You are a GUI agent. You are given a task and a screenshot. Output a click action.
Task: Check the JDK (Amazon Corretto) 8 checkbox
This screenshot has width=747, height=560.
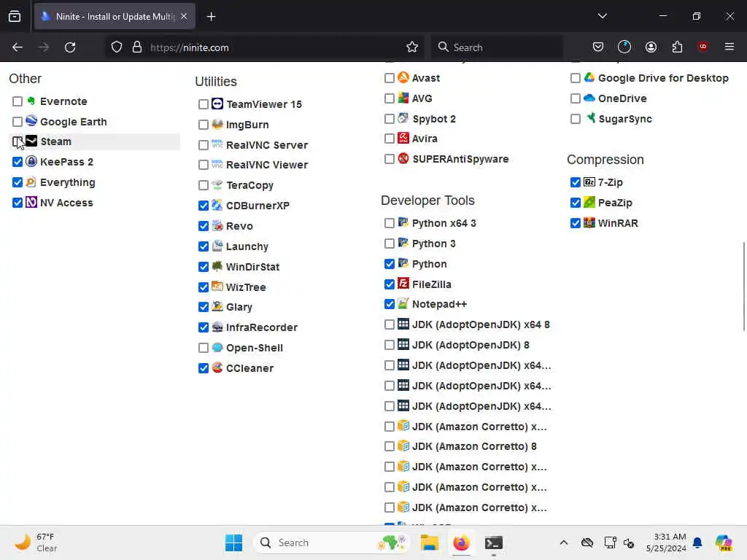coord(390,447)
